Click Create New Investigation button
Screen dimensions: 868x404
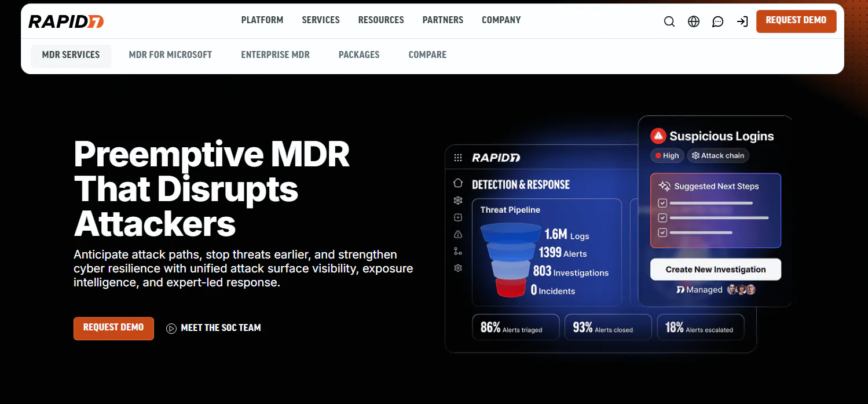click(716, 270)
